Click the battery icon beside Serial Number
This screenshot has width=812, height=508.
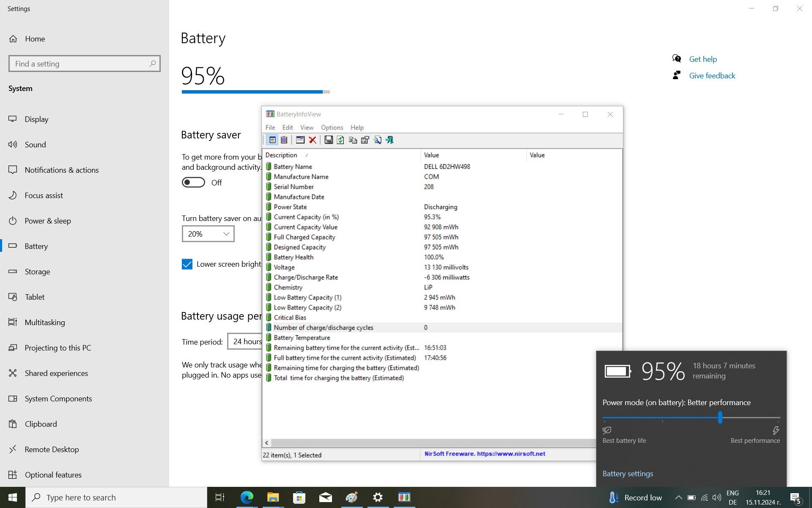coord(269,187)
